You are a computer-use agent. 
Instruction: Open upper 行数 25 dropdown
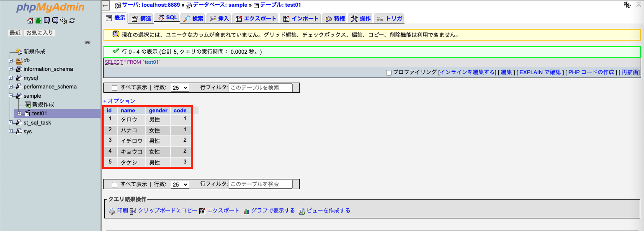click(x=180, y=88)
